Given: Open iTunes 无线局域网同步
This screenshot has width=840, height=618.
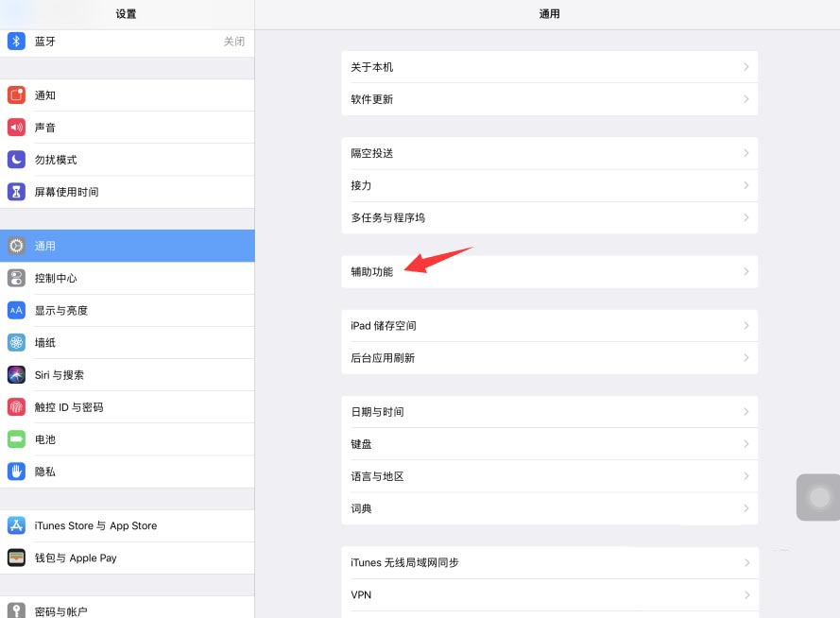Looking at the screenshot, I should click(x=550, y=562).
